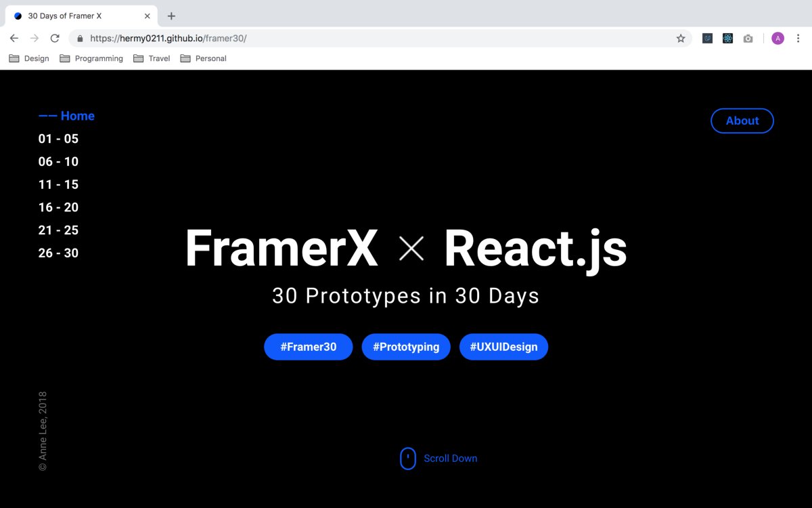Viewport: 812px width, 508px height.
Task: Open the Design bookmarks folder
Action: (29, 58)
